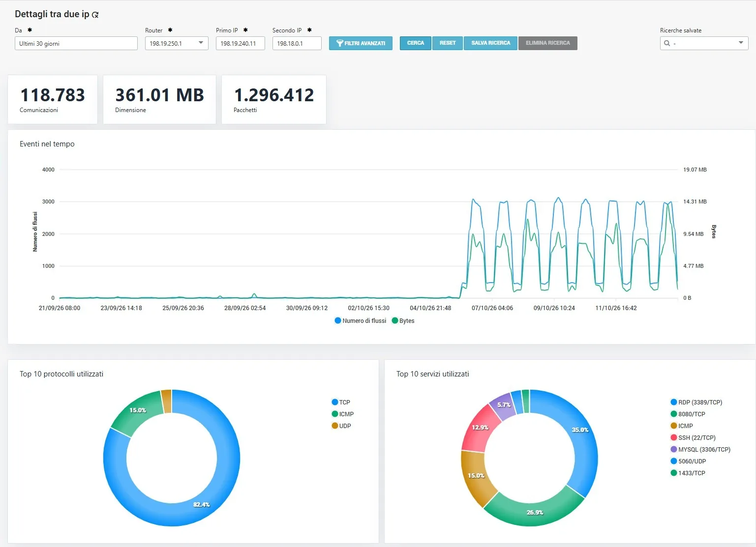Hide the ICMP entry in protocols legend
Screen dimensions: 756x547
click(343, 414)
